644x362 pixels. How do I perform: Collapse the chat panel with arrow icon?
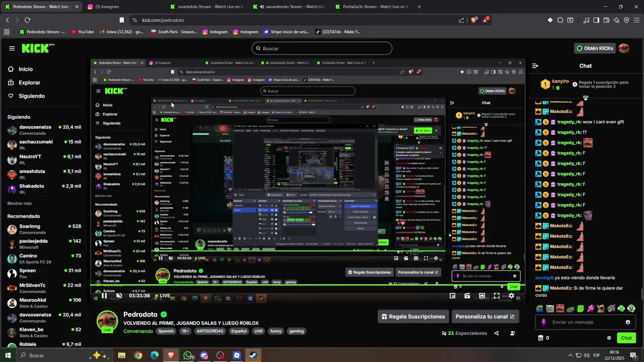[x=535, y=66]
